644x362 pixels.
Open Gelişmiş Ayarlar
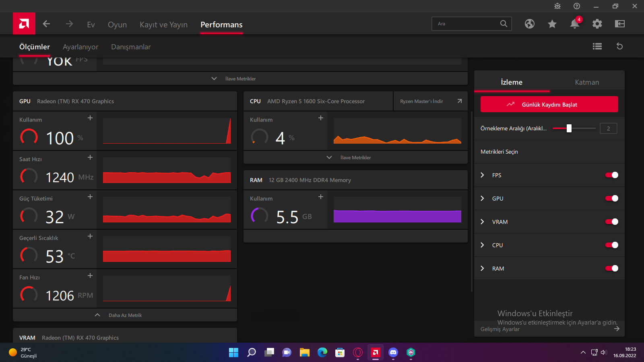pos(549,329)
